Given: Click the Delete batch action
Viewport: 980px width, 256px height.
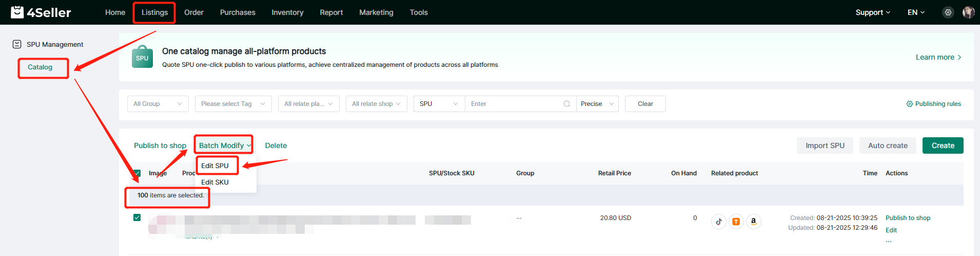Looking at the screenshot, I should [x=276, y=145].
